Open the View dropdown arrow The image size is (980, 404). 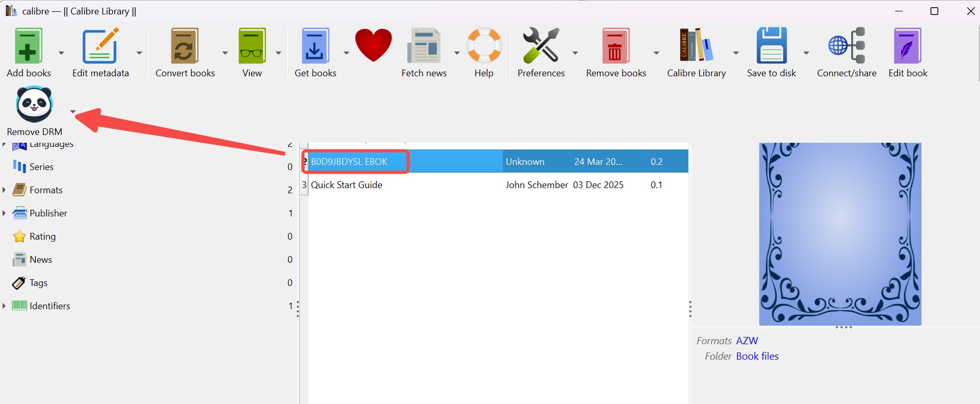coord(278,53)
